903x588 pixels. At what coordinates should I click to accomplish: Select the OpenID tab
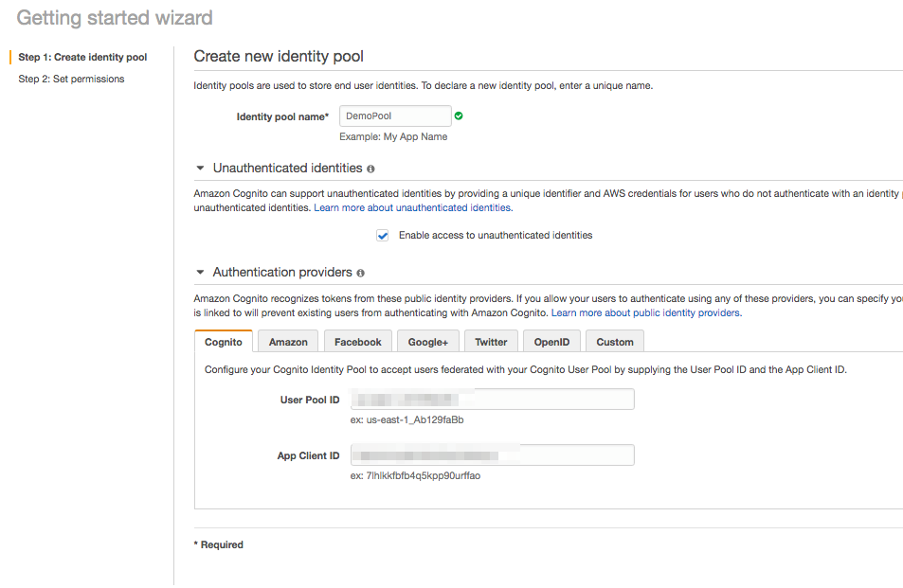coord(551,342)
